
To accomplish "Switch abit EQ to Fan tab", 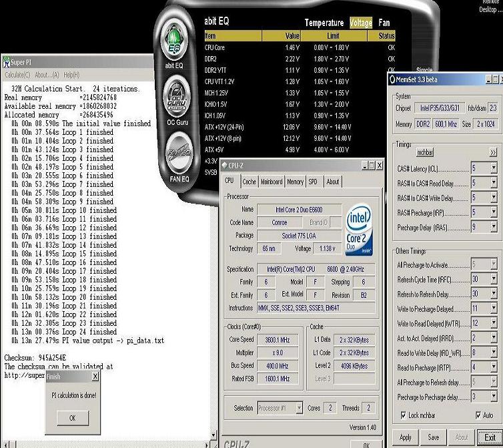I will 384,23.
